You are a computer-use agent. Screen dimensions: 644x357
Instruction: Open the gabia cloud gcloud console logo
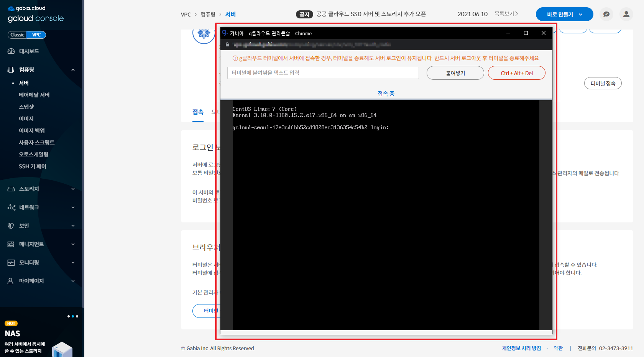click(x=36, y=14)
